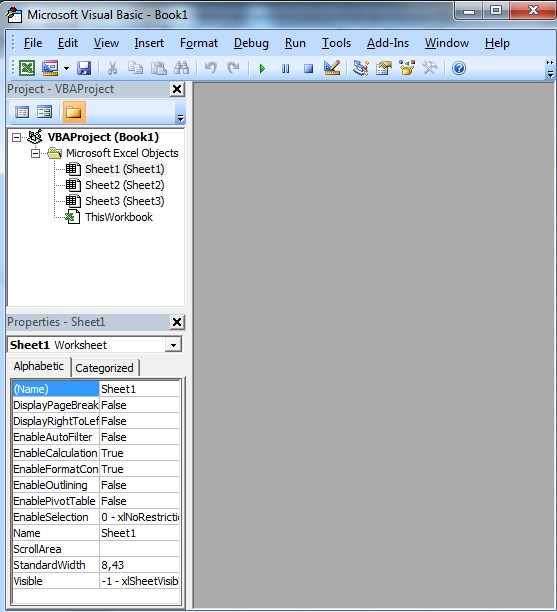Click DisplayRightToLeft property name

tap(56, 421)
